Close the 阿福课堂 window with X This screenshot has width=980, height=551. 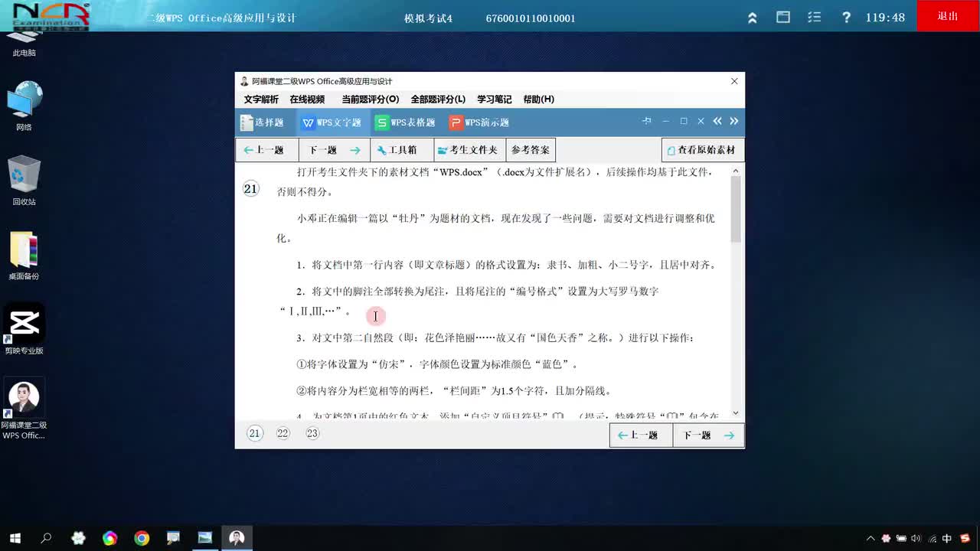tap(734, 81)
